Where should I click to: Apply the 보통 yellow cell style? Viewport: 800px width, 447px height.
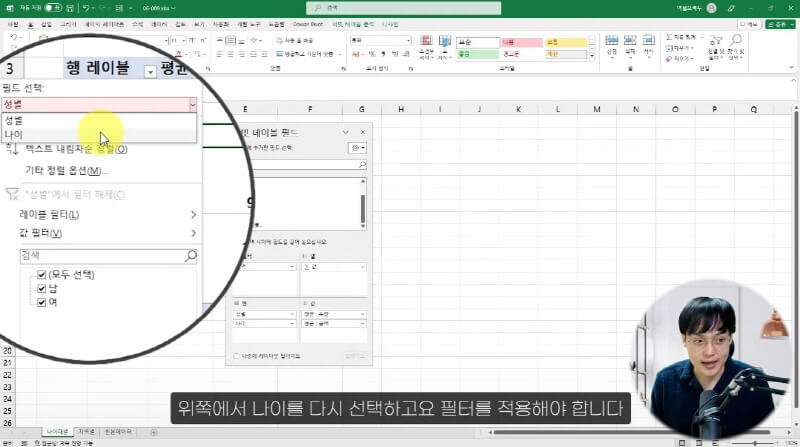pos(566,42)
